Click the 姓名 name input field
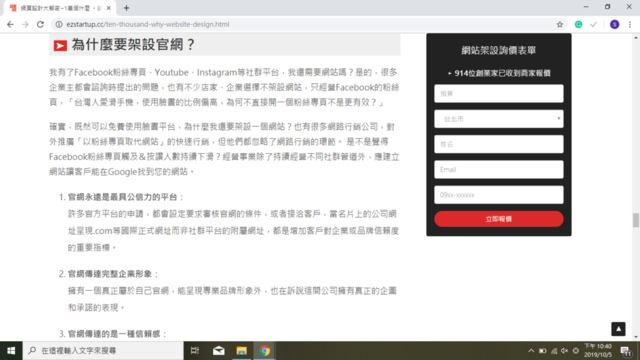 (499, 144)
